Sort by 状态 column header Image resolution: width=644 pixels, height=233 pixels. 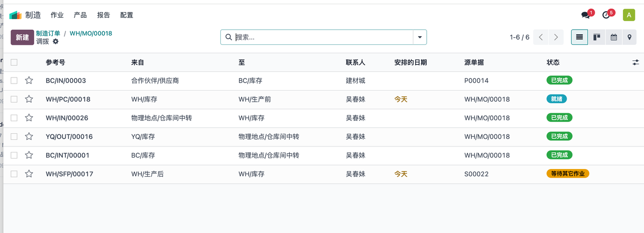click(x=553, y=62)
